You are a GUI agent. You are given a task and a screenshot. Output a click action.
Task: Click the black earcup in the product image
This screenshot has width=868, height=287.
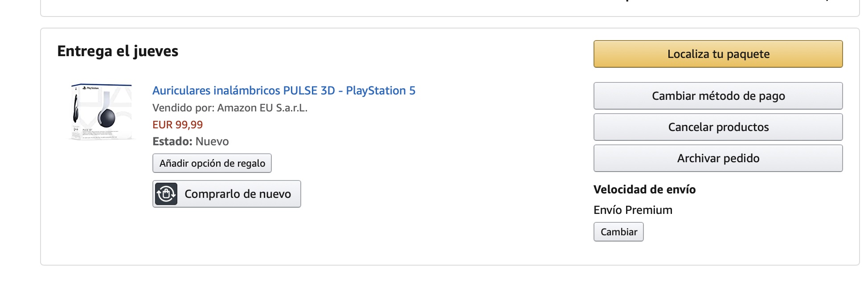click(106, 118)
